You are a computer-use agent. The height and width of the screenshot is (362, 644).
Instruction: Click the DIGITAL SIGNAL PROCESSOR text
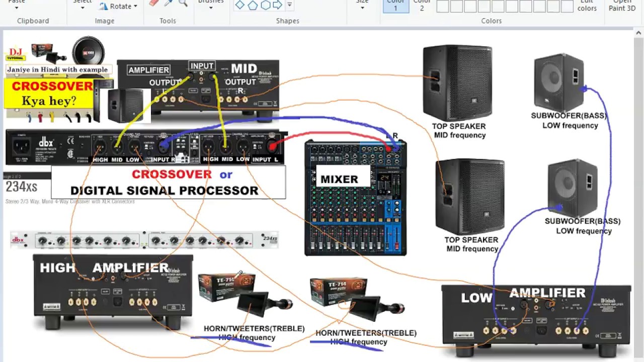tap(165, 191)
